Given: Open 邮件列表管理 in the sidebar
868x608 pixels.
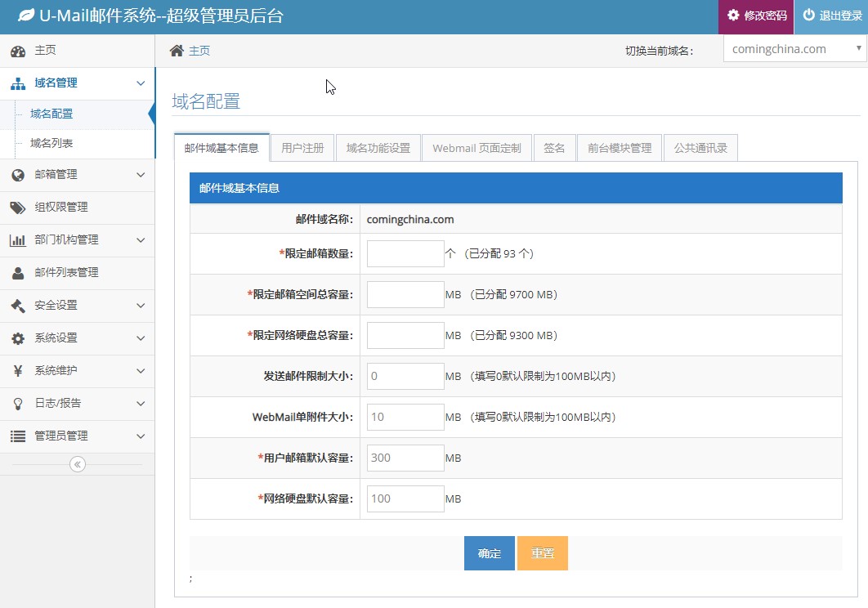Looking at the screenshot, I should 66,272.
